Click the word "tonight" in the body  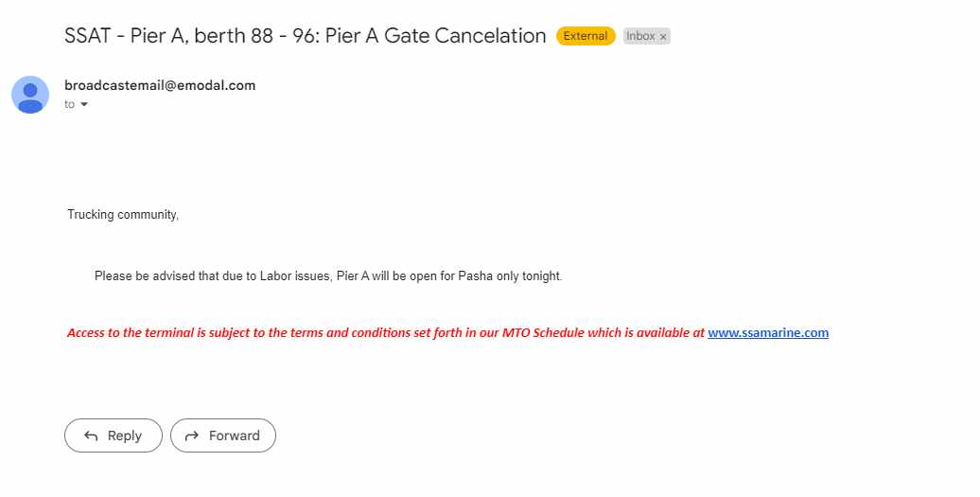(542, 275)
